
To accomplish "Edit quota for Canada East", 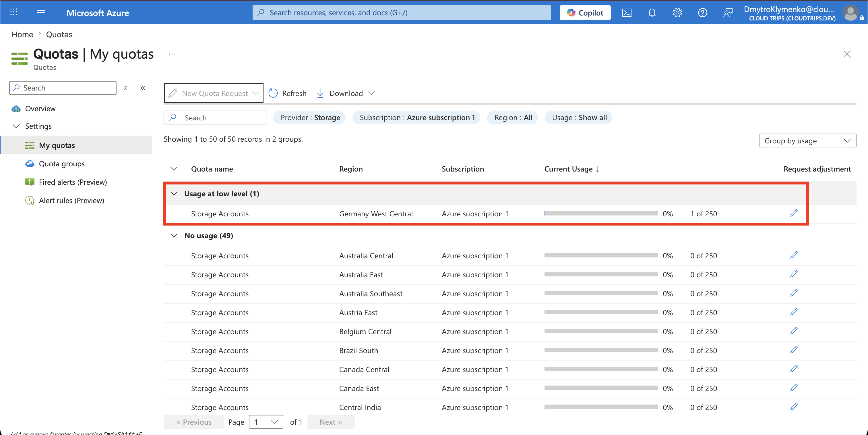I will click(794, 388).
